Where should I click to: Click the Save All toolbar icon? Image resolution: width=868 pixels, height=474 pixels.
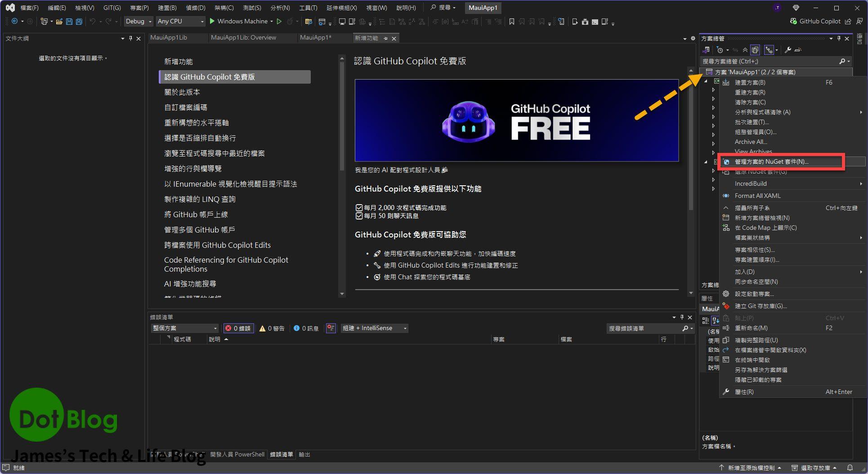[79, 22]
